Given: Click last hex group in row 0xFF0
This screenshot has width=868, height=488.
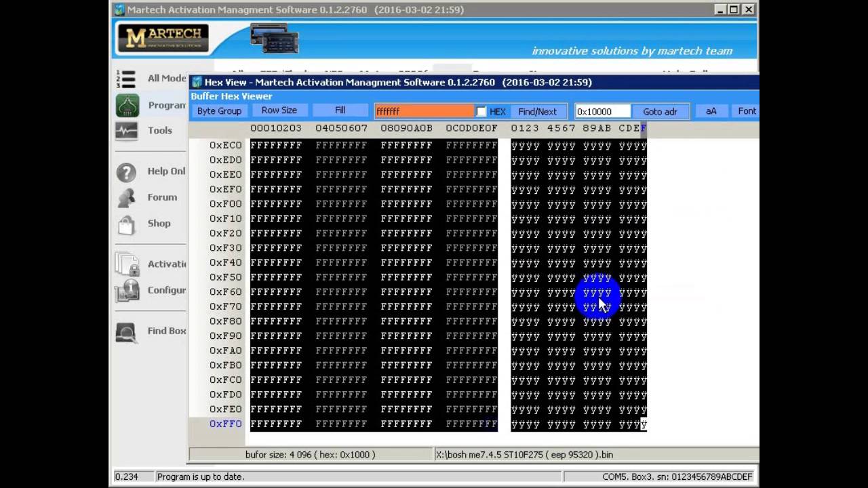Looking at the screenshot, I should [x=471, y=424].
